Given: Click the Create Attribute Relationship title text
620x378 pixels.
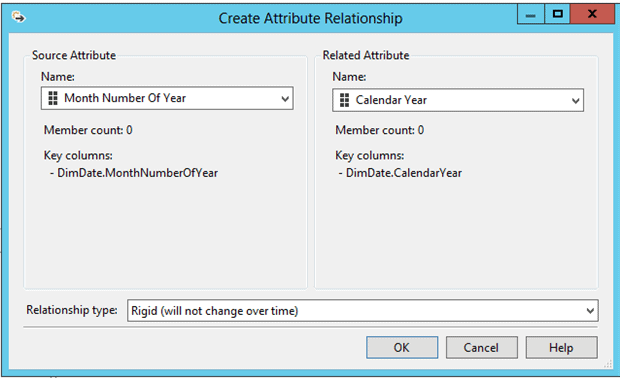Looking at the screenshot, I should 310,19.
